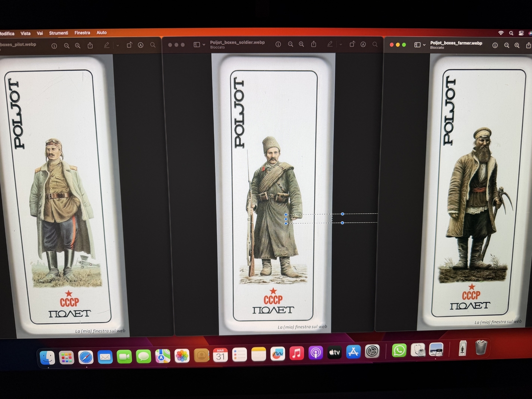The width and height of the screenshot is (532, 399).
Task: Zoom out in the soldier image window
Action: coord(290,44)
